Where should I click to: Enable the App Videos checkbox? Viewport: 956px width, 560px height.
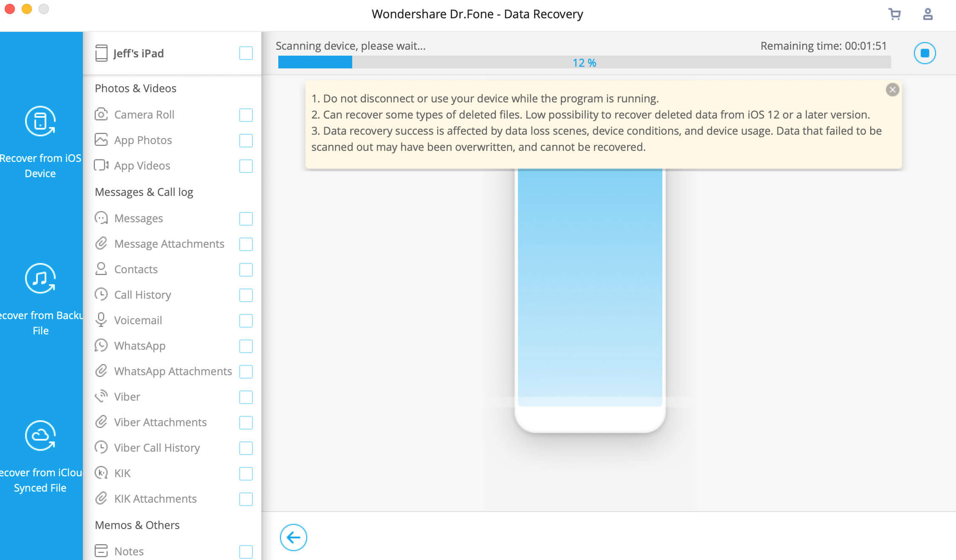[246, 166]
